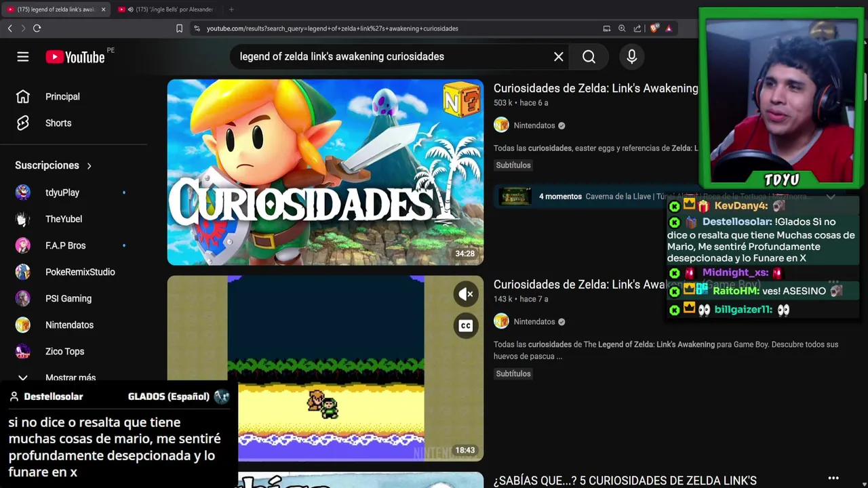Open the key moments chapter thumbnail
The image size is (868, 488).
(515, 197)
